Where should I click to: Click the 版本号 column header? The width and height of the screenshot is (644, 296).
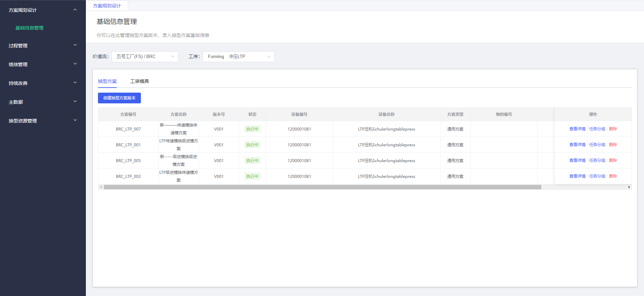[219, 114]
